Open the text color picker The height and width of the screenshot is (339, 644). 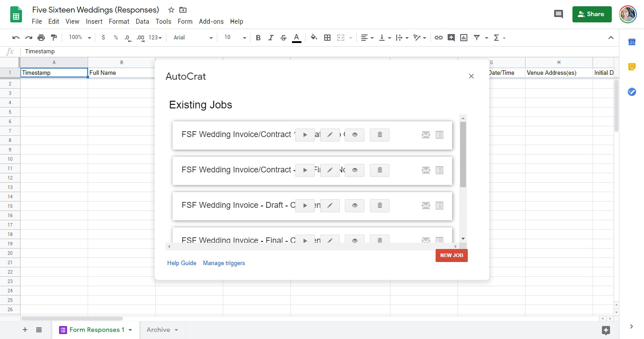[296, 38]
